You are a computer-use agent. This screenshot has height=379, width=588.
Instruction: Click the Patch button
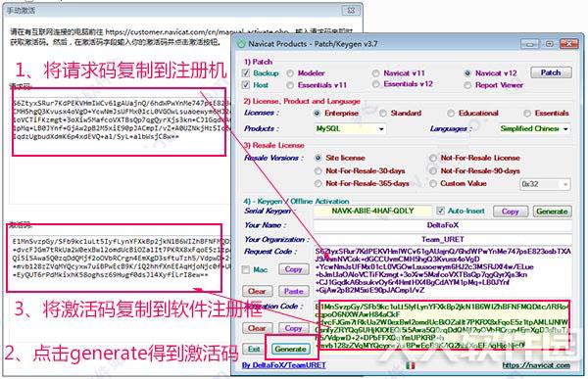(x=551, y=72)
